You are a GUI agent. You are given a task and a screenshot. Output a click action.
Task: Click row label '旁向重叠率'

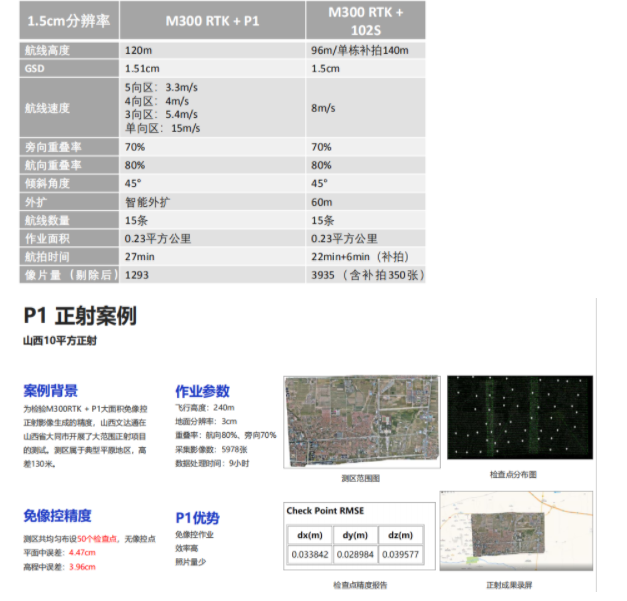pos(69,147)
